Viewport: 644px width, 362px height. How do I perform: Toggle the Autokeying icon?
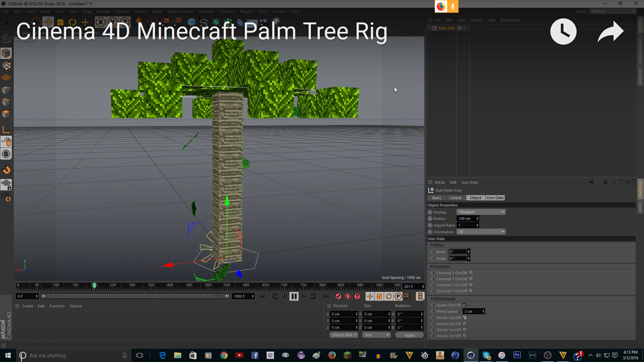348,296
